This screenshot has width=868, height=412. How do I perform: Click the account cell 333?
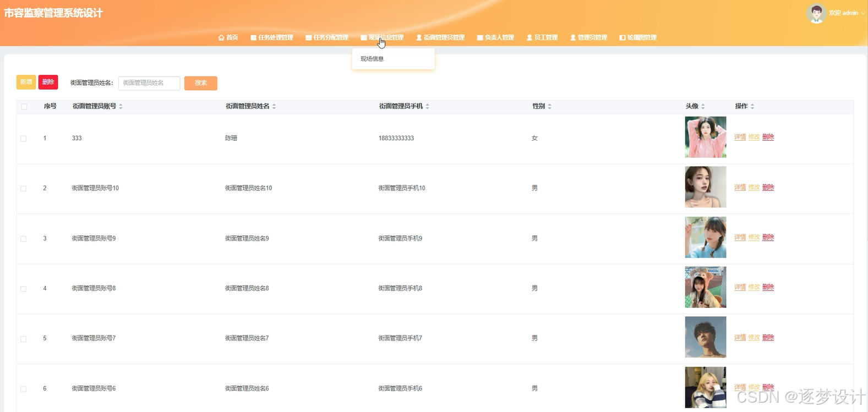pyautogui.click(x=77, y=139)
